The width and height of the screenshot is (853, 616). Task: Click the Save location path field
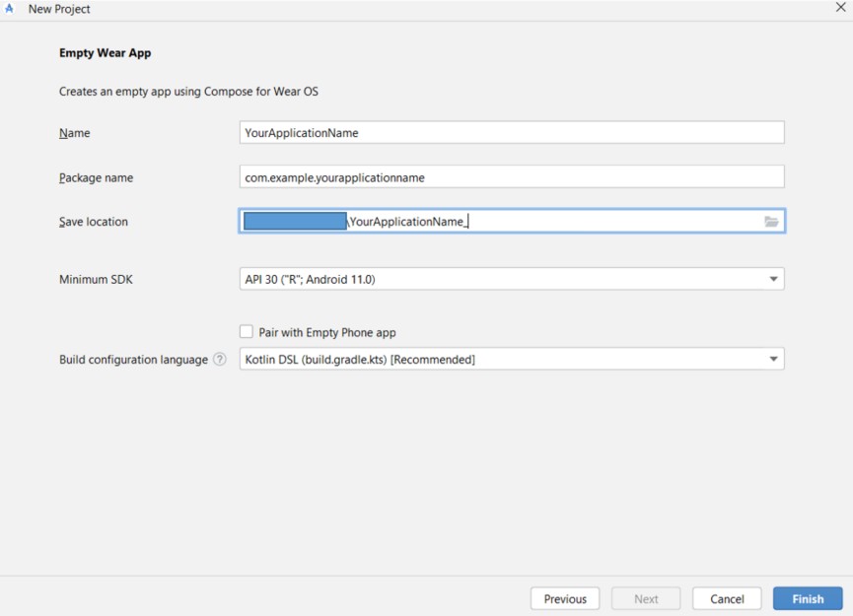[552, 222]
